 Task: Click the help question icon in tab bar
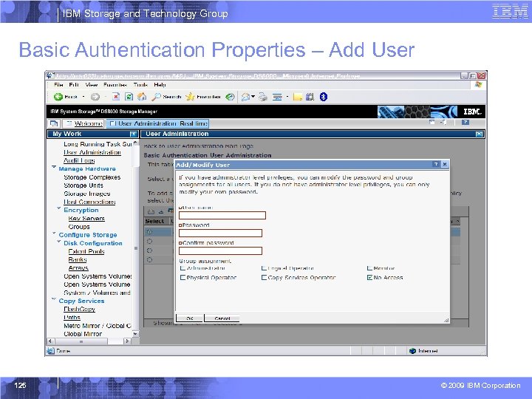(465, 122)
